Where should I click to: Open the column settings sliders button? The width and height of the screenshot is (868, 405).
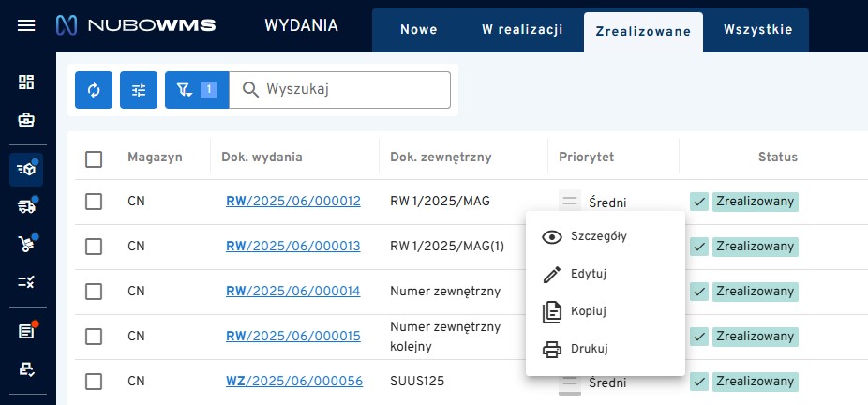pyautogui.click(x=139, y=90)
